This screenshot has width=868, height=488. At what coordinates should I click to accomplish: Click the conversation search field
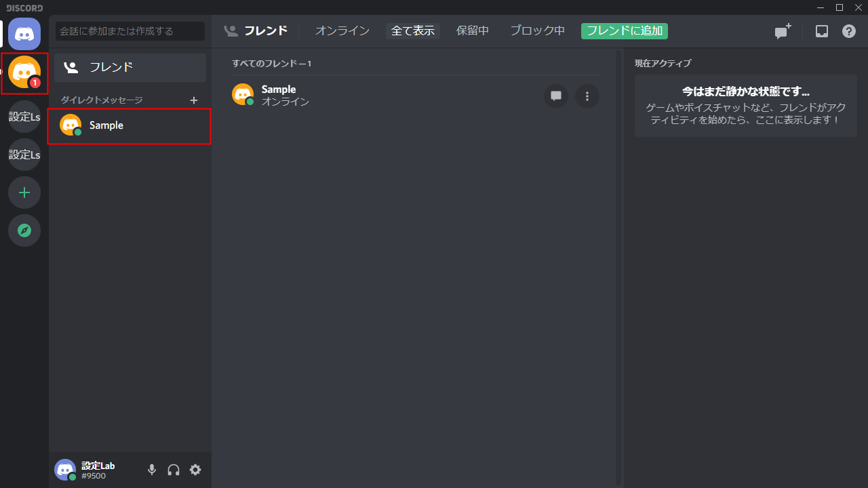(130, 31)
